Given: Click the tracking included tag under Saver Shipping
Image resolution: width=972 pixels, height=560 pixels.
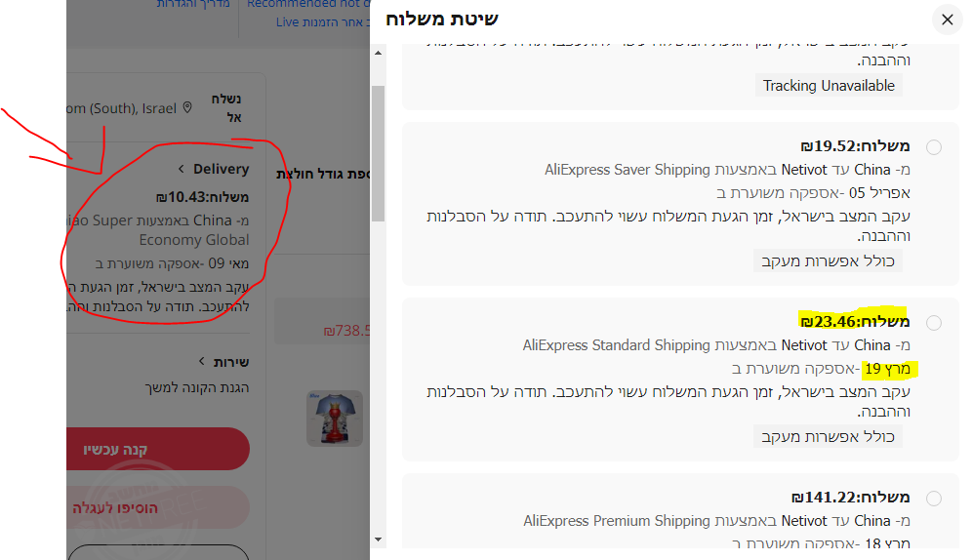Looking at the screenshot, I should point(828,260).
